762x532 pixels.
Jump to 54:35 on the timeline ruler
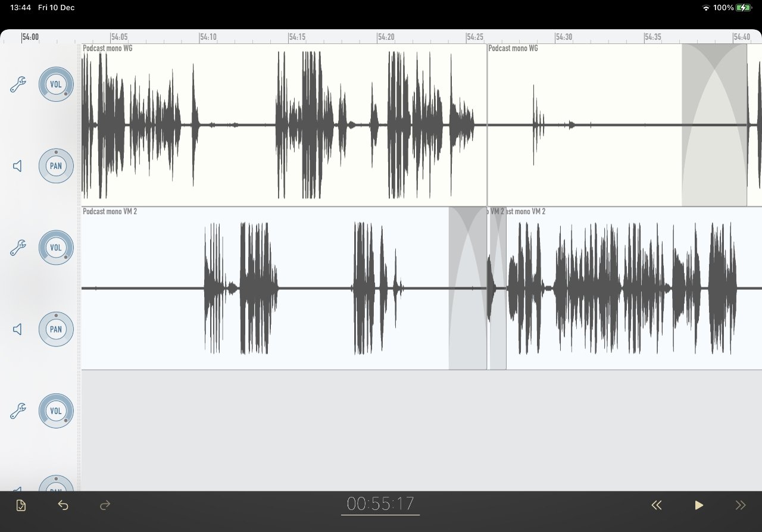click(652, 37)
